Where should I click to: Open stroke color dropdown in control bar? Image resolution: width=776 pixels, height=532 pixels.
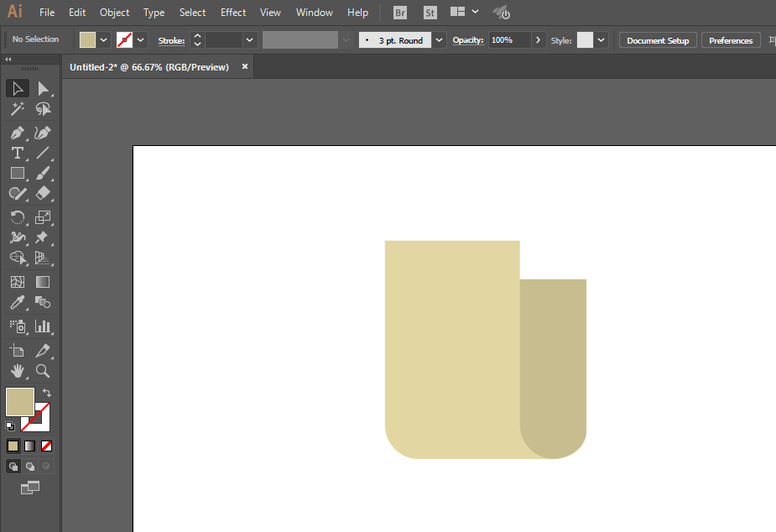(x=141, y=40)
